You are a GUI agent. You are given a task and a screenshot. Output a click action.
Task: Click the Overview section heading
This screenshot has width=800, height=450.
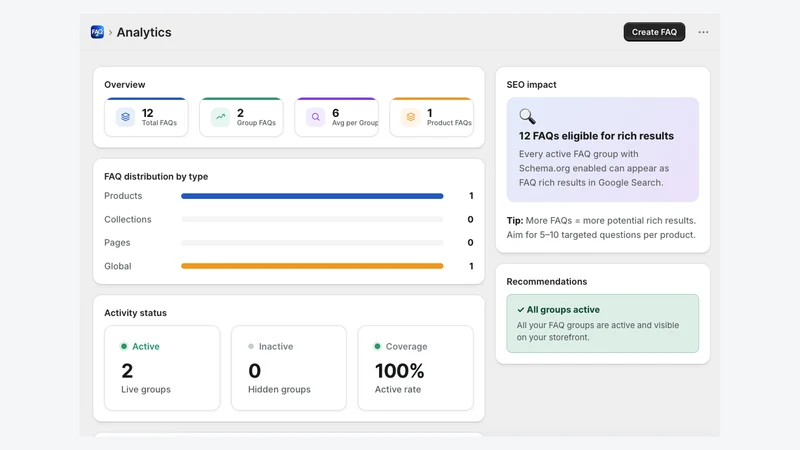tap(124, 85)
